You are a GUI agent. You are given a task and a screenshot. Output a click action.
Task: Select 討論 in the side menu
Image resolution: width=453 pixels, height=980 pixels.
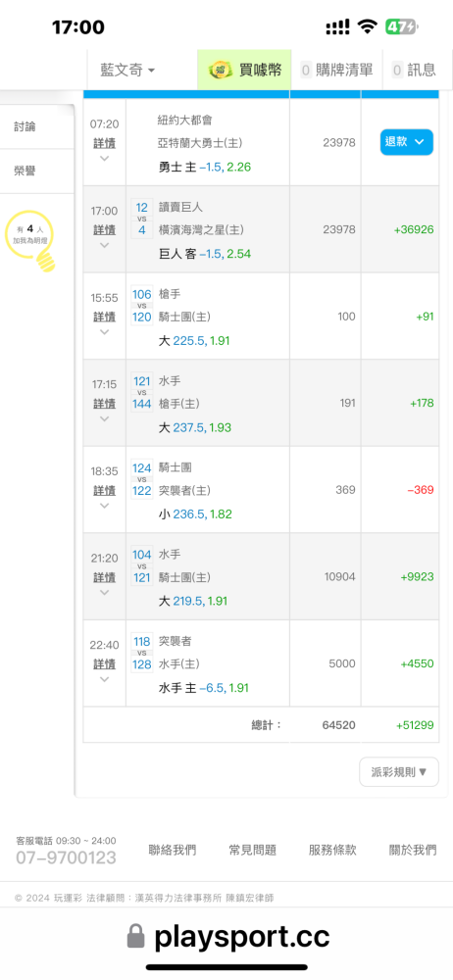[x=25, y=126]
